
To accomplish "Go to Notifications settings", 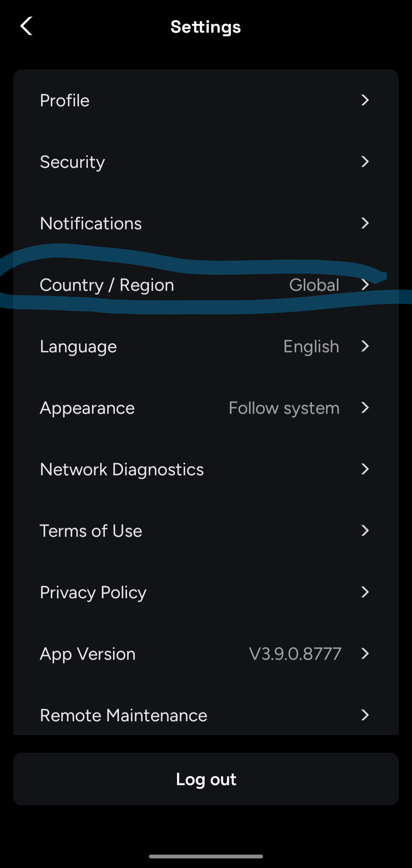I will (x=91, y=223).
